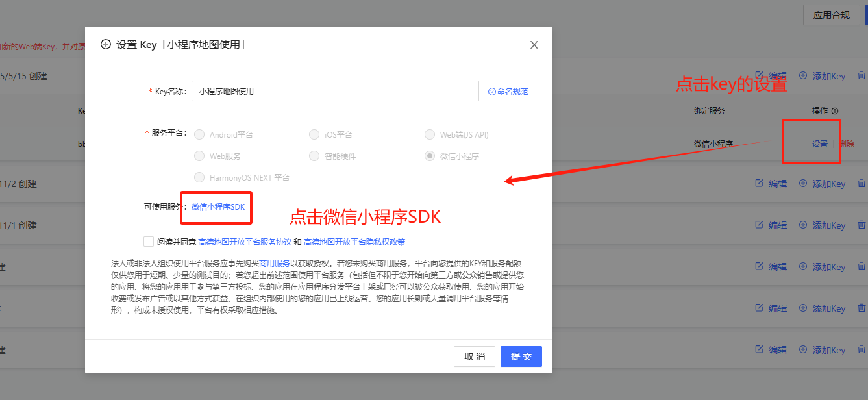Delete the app created 5/5/15 via trash icon
The image size is (868, 400).
click(x=862, y=76)
